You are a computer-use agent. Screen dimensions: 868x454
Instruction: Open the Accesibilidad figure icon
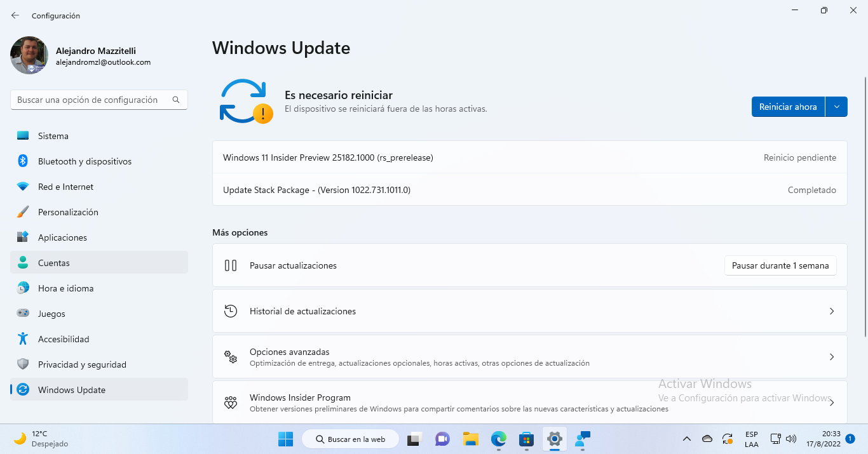tap(23, 339)
